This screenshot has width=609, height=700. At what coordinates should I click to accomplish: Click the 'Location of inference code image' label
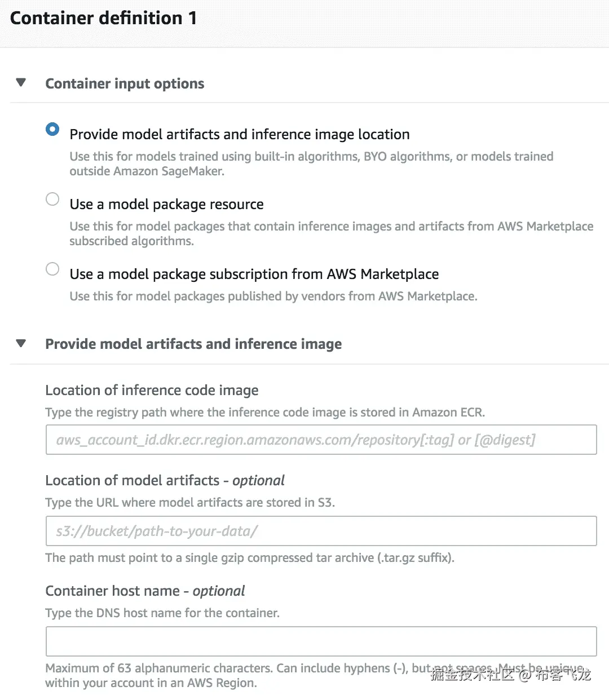point(152,390)
